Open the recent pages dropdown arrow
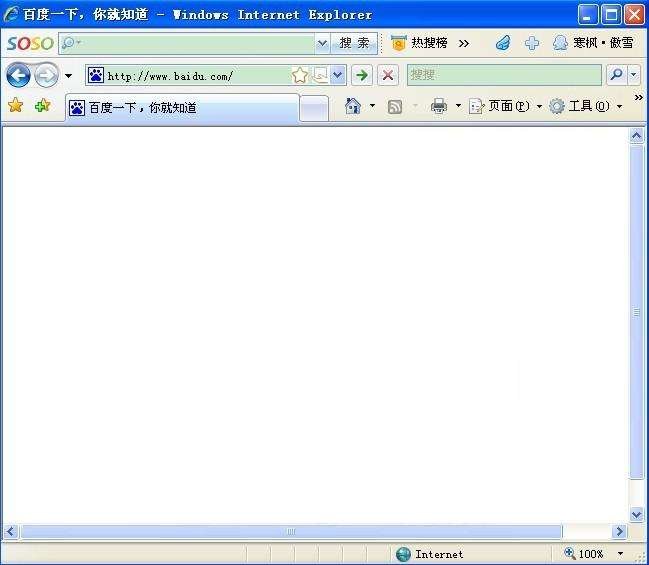Image resolution: width=649 pixels, height=565 pixels. pos(68,76)
